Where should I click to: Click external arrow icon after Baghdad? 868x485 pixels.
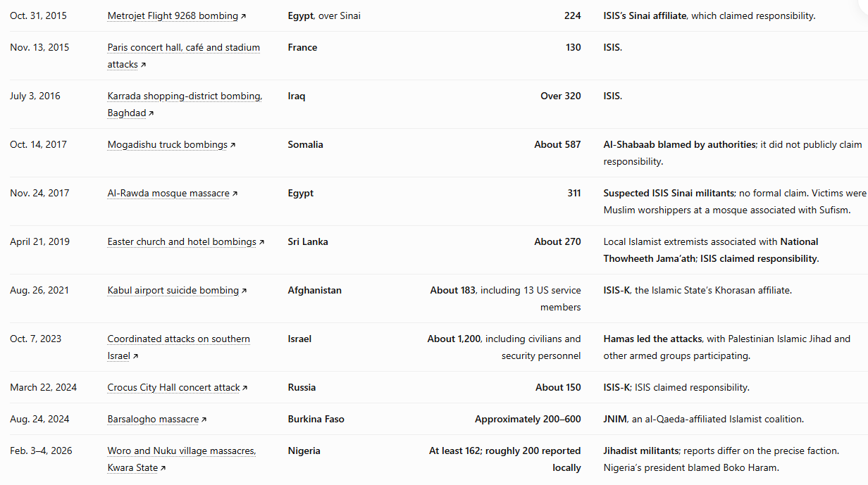pyautogui.click(x=151, y=113)
